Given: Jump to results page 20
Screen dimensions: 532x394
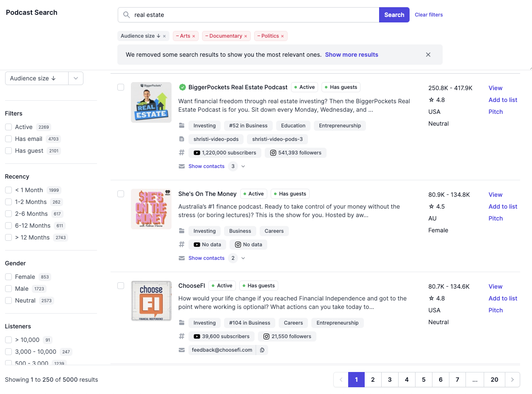Looking at the screenshot, I should (494, 380).
